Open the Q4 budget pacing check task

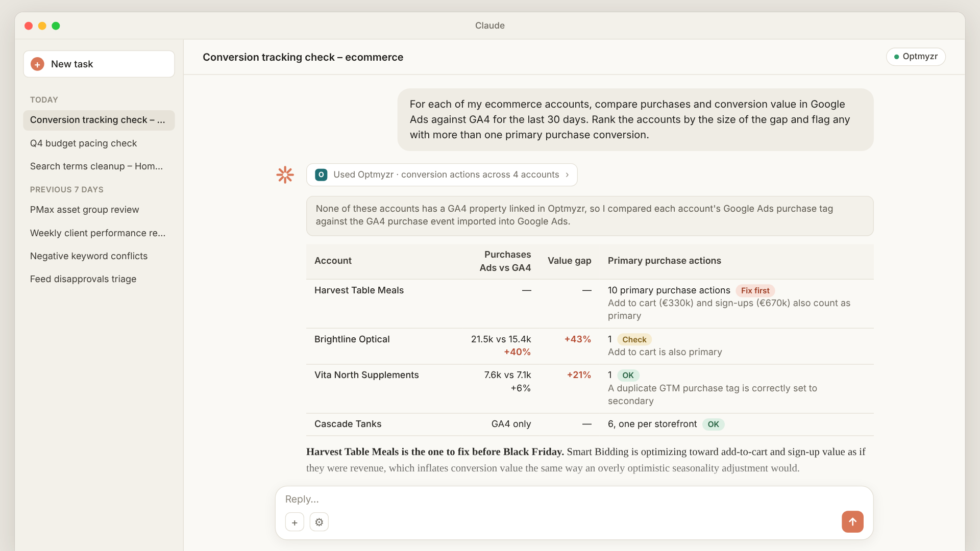pyautogui.click(x=99, y=143)
